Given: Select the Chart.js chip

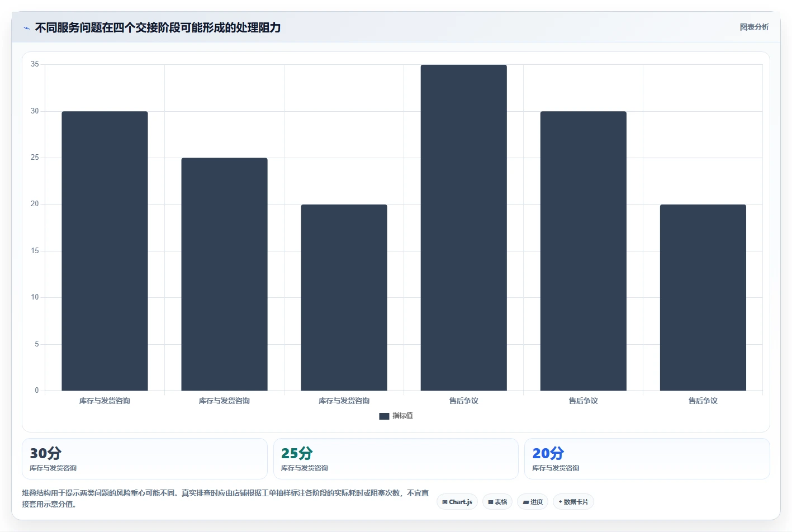Looking at the screenshot, I should 457,502.
